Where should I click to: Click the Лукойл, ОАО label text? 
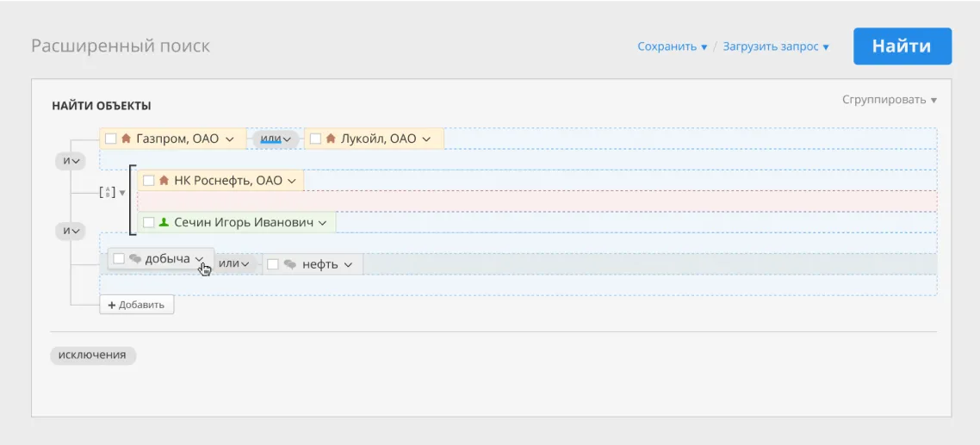378,139
